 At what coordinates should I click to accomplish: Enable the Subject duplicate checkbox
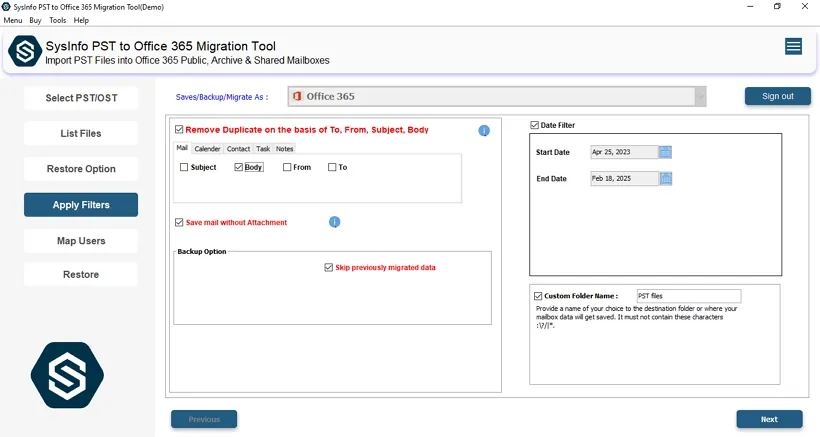[x=184, y=168]
